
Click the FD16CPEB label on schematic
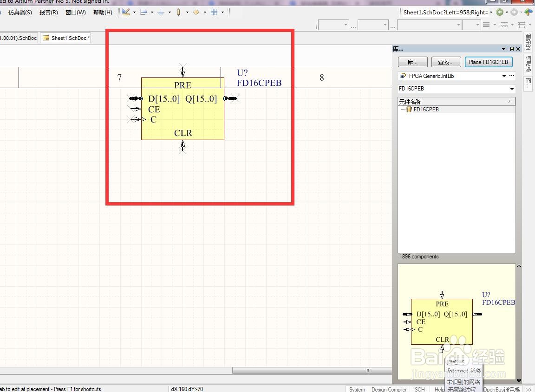pos(259,83)
